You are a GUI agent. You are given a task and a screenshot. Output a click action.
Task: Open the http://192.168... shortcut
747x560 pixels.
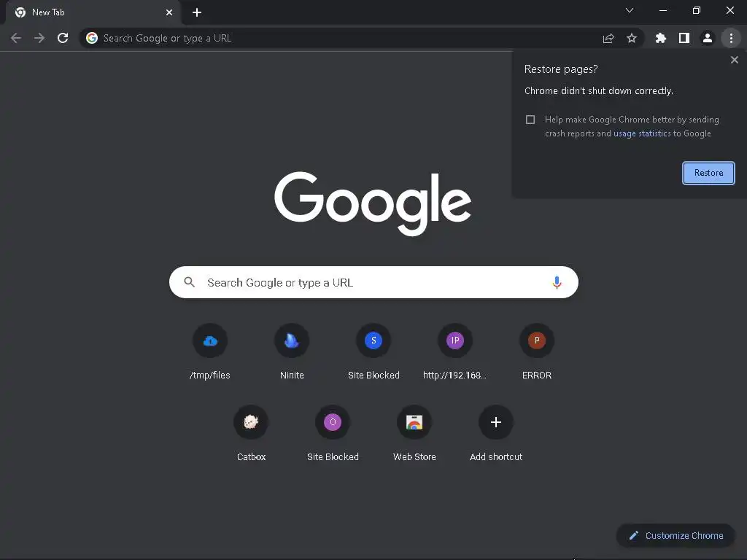point(455,352)
